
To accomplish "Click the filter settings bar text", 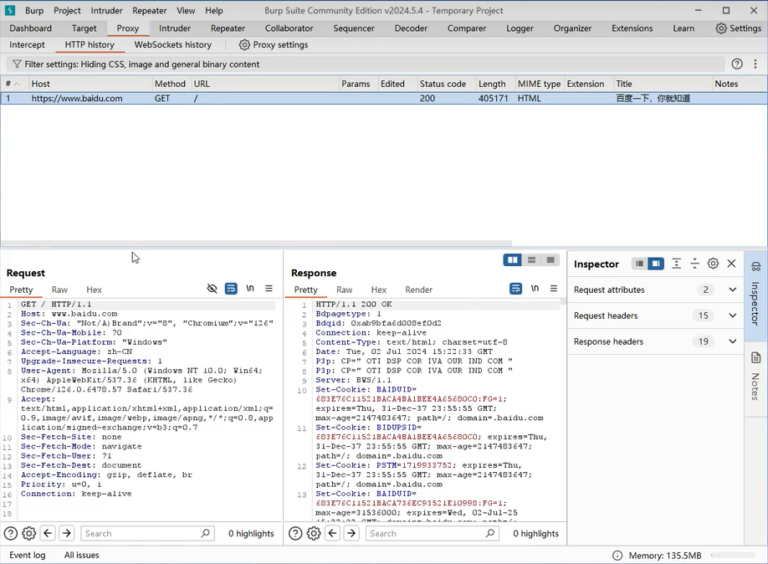I will 142,64.
